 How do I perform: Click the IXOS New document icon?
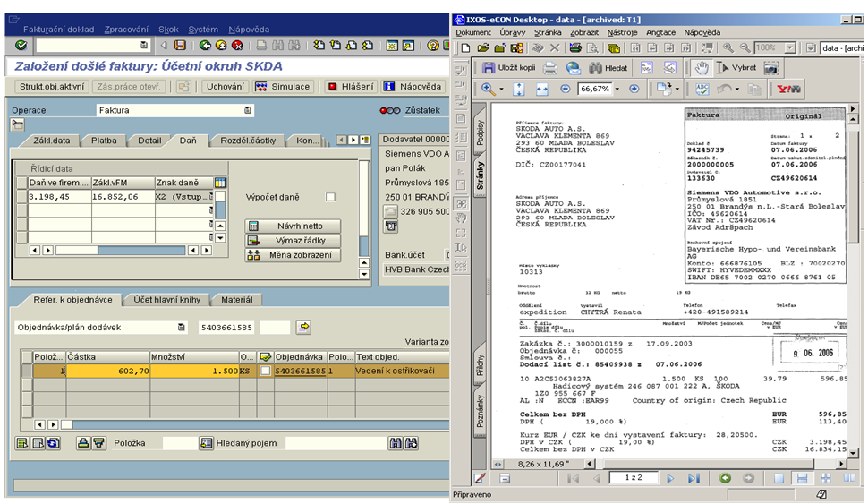tap(465, 47)
